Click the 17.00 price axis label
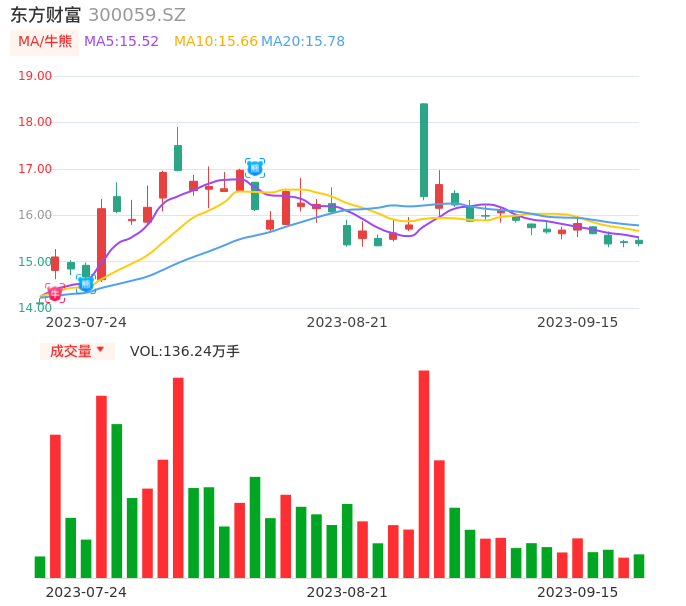686x606 pixels. coord(35,168)
